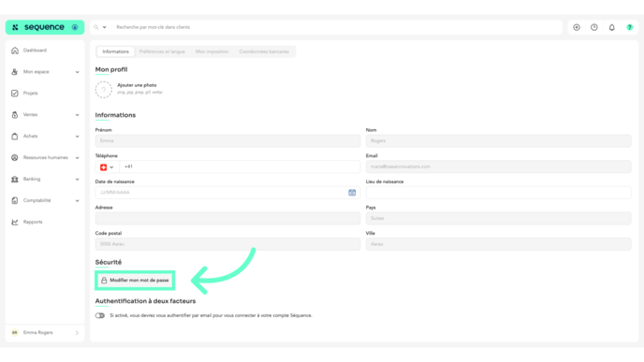Image resolution: width=644 pixels, height=362 pixels.
Task: Click the plus add icon in header
Action: 577,27
